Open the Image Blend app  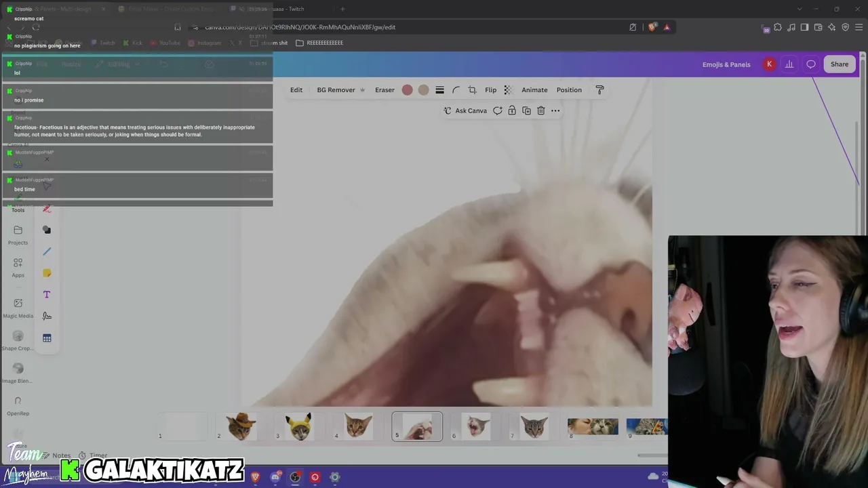(18, 373)
